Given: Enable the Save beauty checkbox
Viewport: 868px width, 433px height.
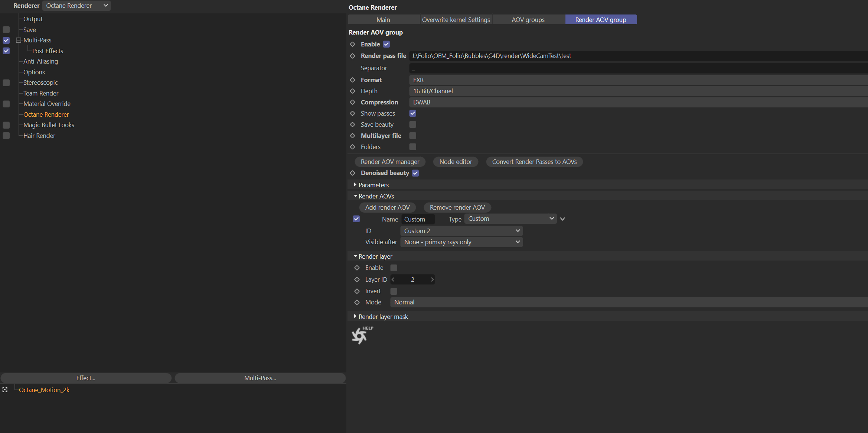Looking at the screenshot, I should (x=412, y=125).
